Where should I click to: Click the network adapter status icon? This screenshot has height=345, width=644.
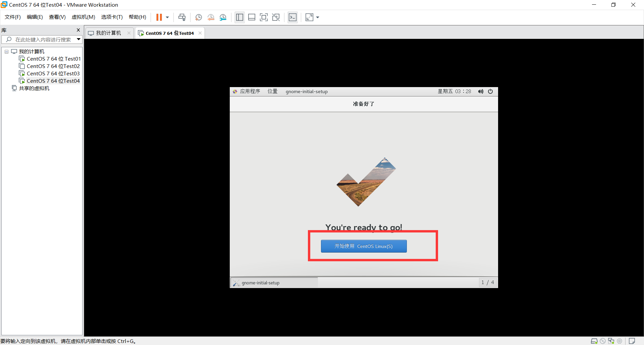click(611, 341)
